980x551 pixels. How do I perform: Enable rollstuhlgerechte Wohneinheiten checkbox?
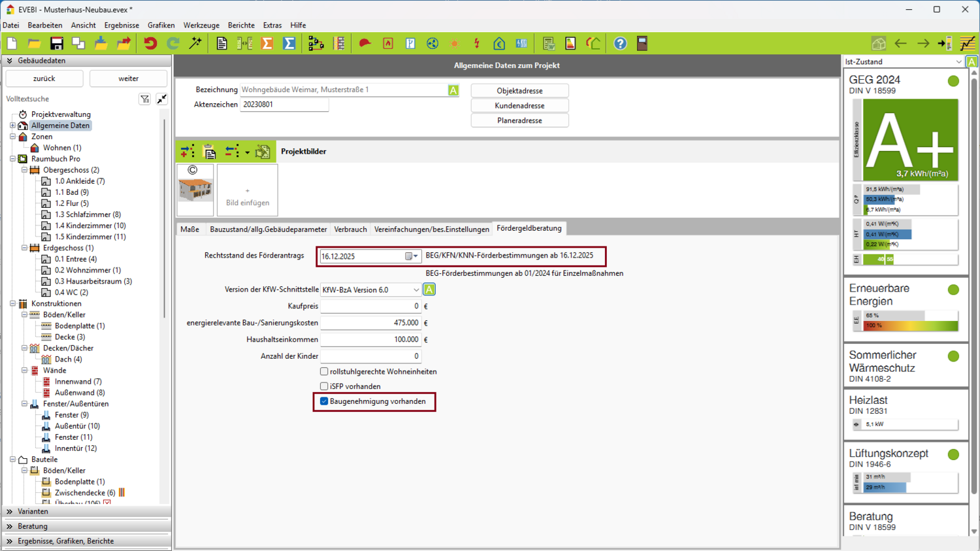coord(324,372)
